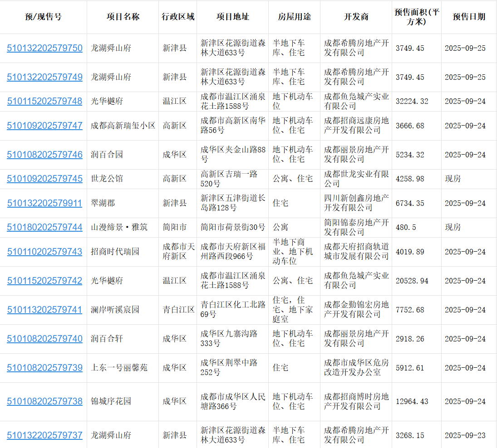Open license link 510115202579742
Viewport: 497px width, 448px height.
[x=44, y=281]
